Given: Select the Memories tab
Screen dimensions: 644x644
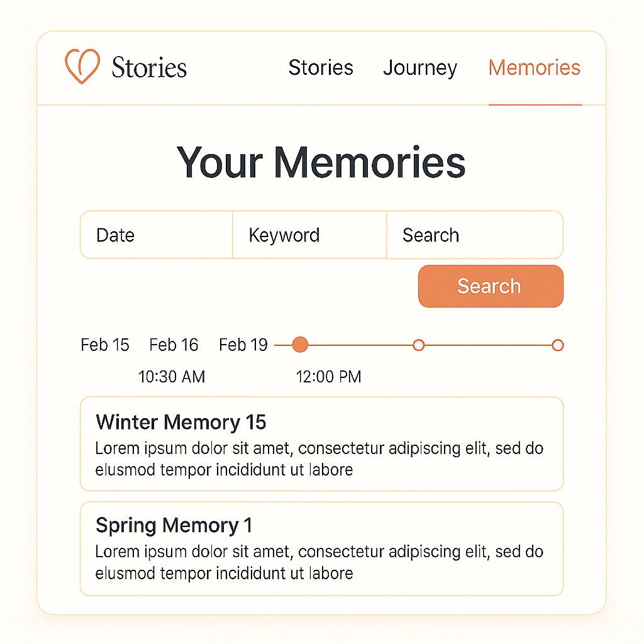Looking at the screenshot, I should coord(535,67).
